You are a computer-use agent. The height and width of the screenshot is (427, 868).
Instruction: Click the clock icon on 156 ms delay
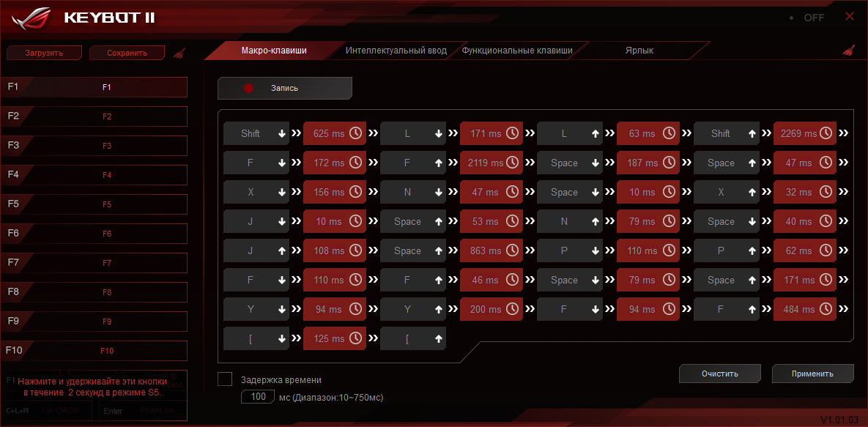(355, 192)
